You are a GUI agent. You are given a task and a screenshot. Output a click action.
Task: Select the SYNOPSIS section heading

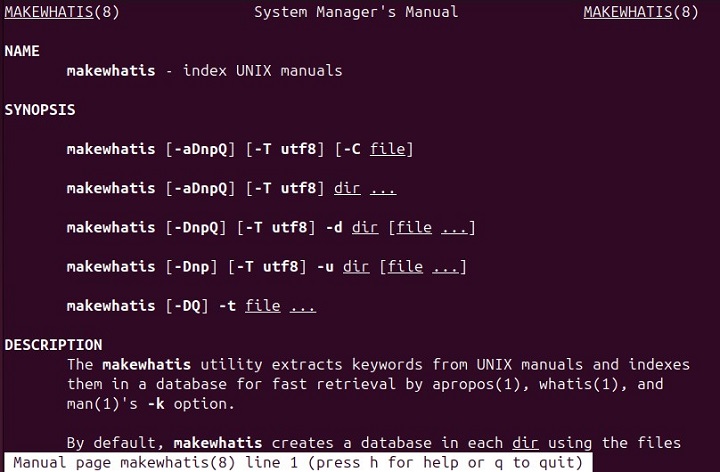click(x=40, y=110)
